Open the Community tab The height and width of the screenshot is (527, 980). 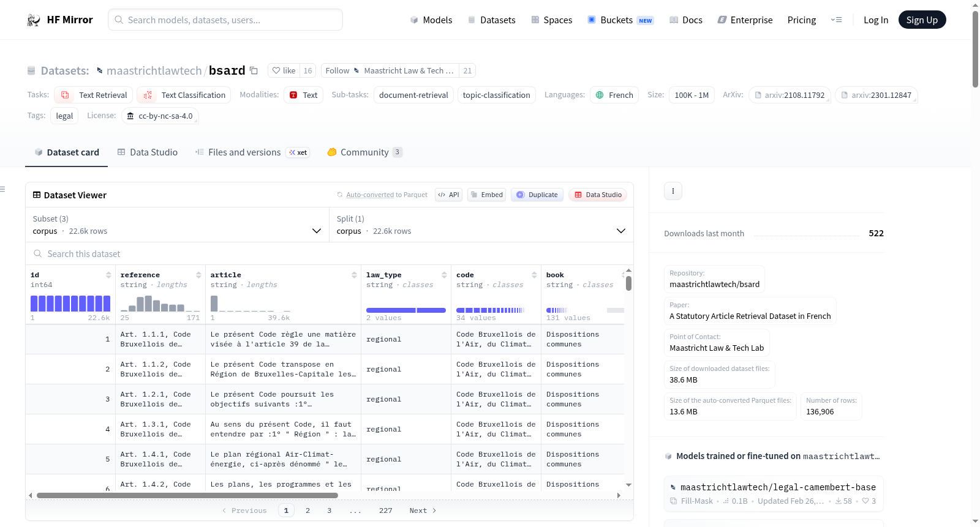point(365,152)
